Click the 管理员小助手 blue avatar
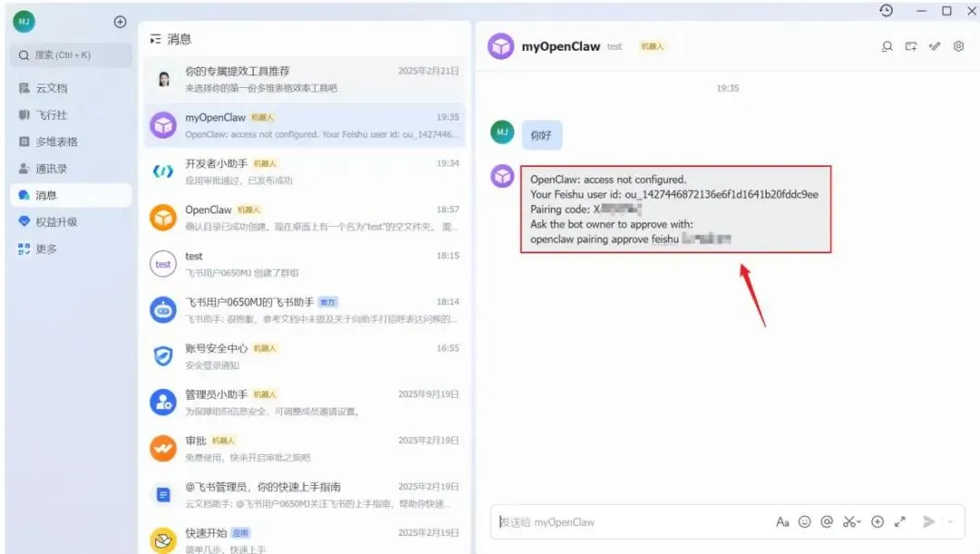 tap(163, 402)
